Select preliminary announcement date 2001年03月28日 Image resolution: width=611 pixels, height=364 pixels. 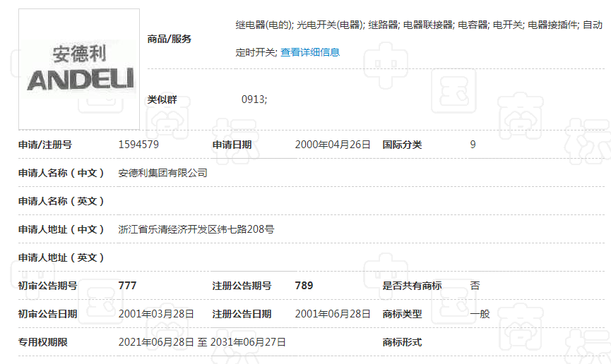point(156,314)
